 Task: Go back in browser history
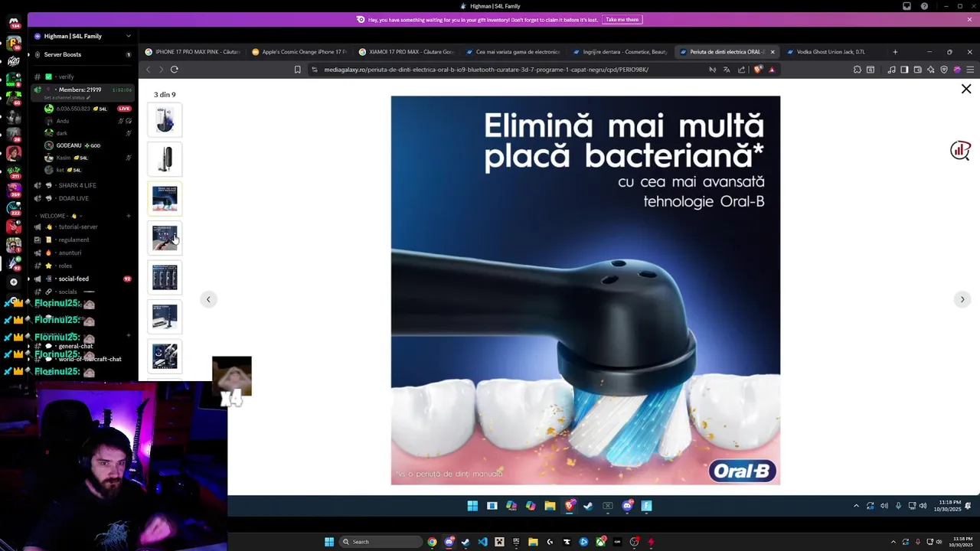click(x=149, y=70)
